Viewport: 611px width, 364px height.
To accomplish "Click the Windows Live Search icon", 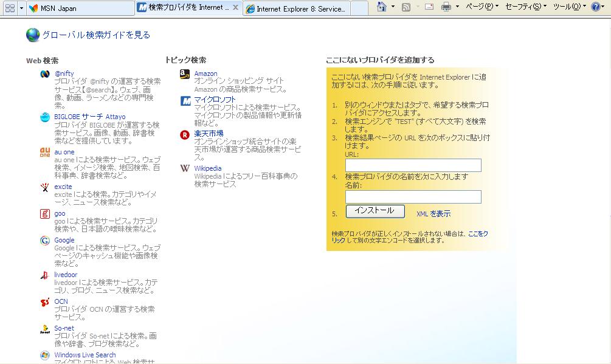I will (x=45, y=355).
